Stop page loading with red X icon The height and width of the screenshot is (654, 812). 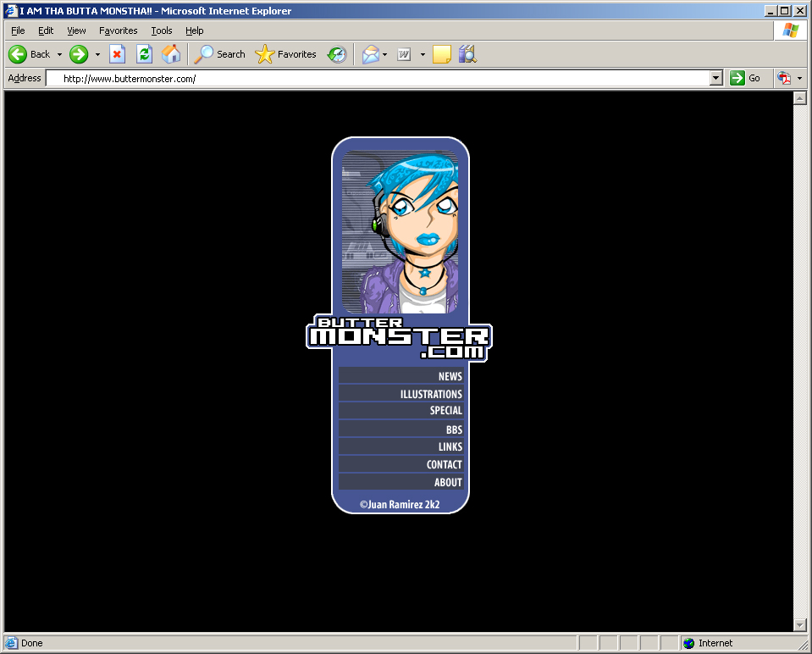coord(118,54)
